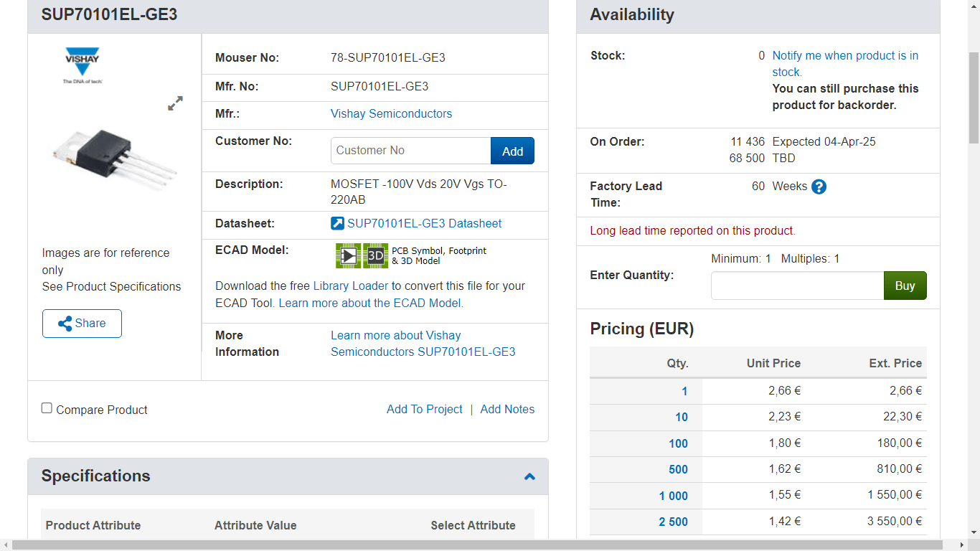Click the Share button

pos(82,324)
